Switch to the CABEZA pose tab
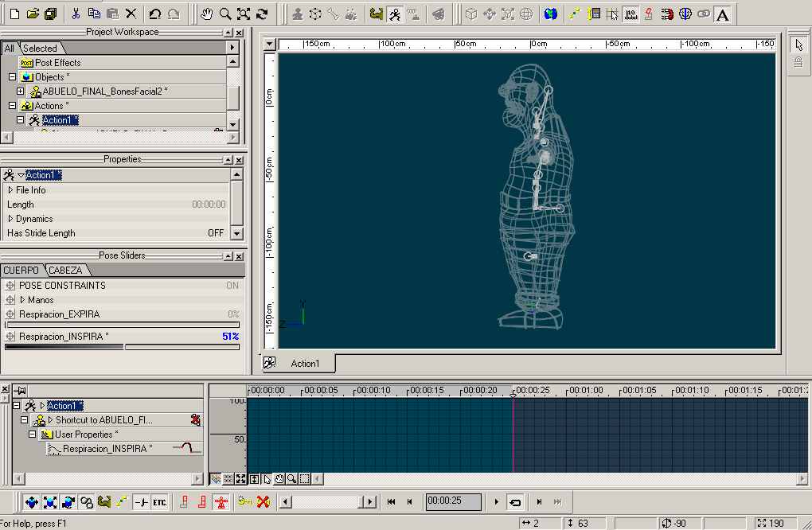 click(64, 271)
